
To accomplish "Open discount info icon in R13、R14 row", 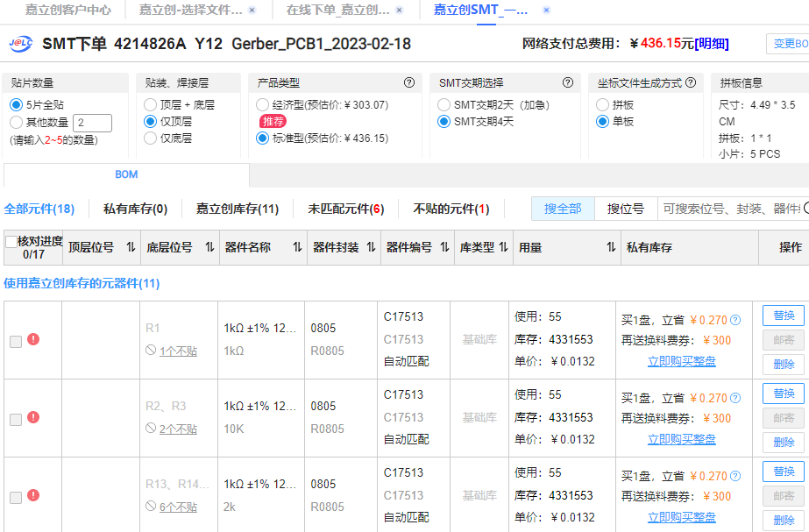I will [735, 476].
